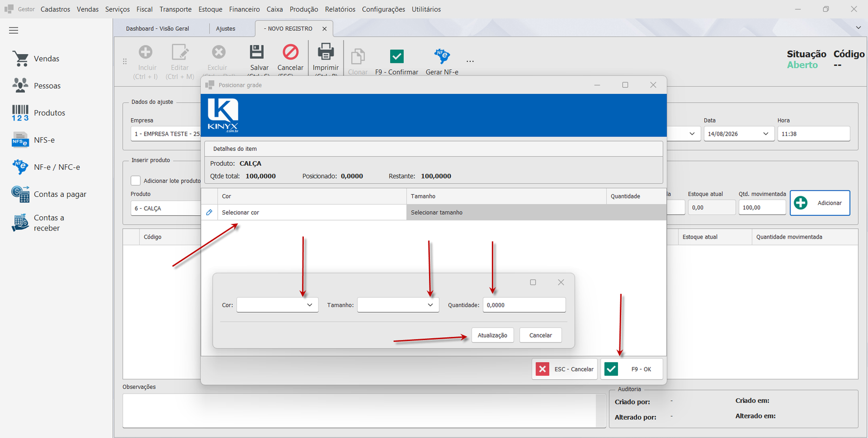Open Vendas from the sidebar cart icon

pyautogui.click(x=21, y=59)
